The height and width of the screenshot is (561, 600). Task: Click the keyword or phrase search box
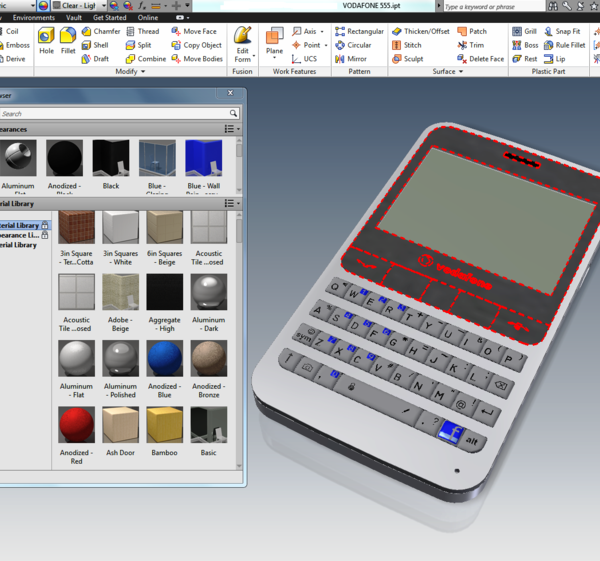tap(494, 7)
